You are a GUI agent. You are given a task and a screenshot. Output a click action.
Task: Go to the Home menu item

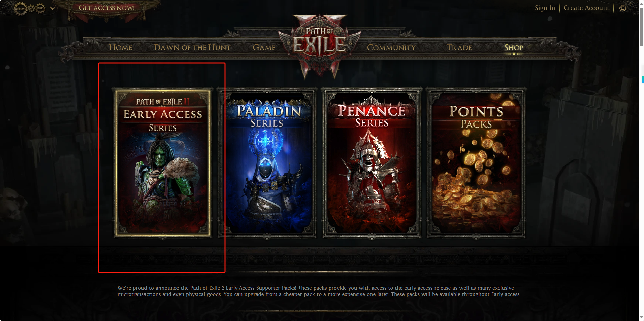tap(121, 48)
